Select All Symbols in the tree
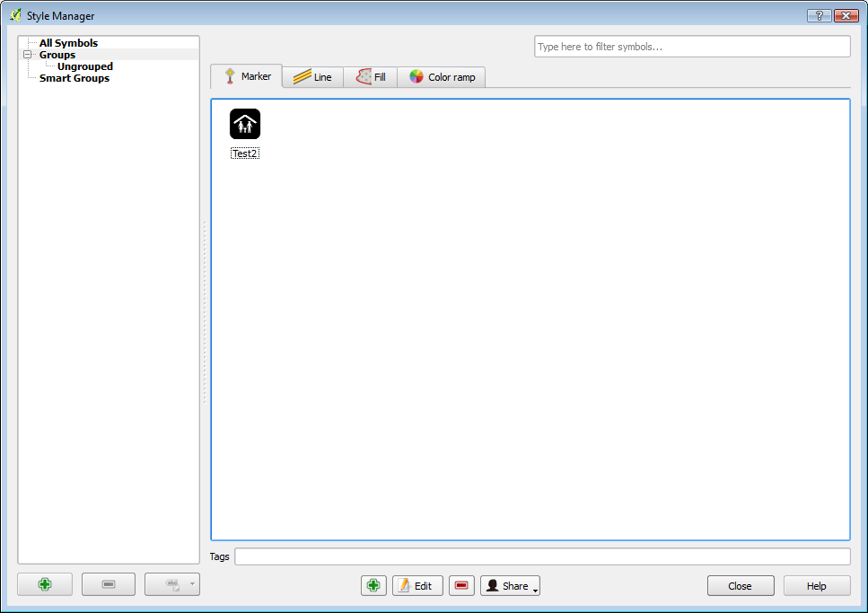 pyautogui.click(x=68, y=43)
